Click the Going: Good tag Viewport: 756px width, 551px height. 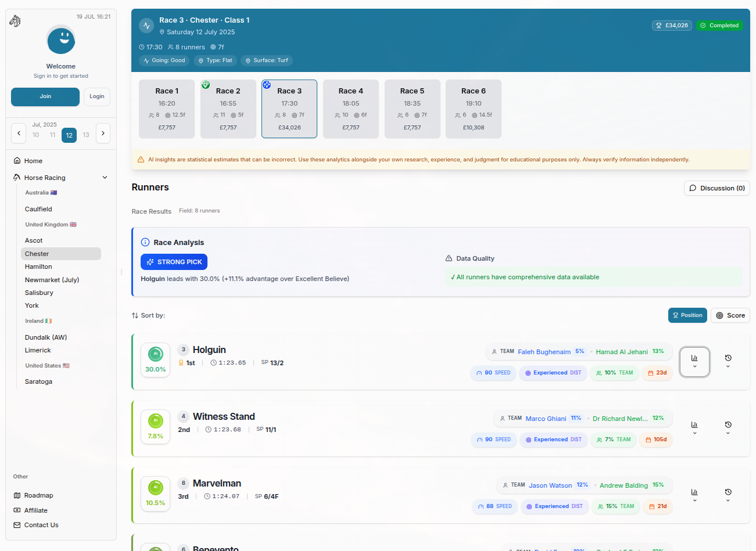[x=164, y=60]
